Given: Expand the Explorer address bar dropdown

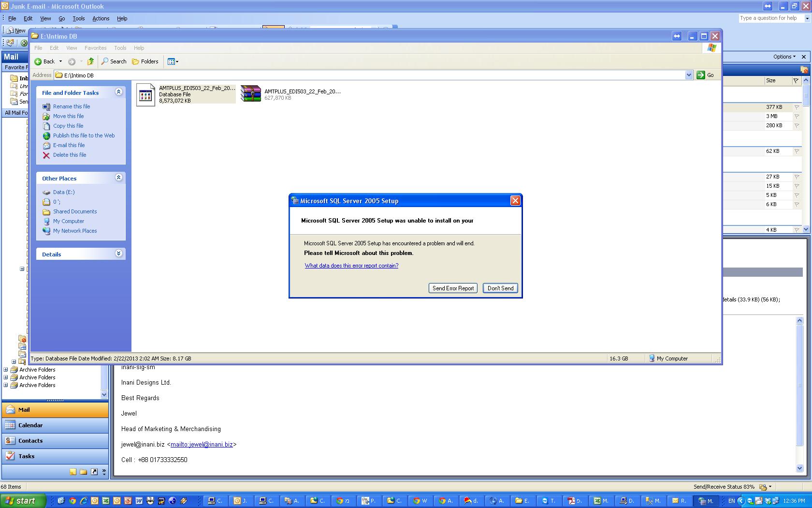Looking at the screenshot, I should (689, 75).
